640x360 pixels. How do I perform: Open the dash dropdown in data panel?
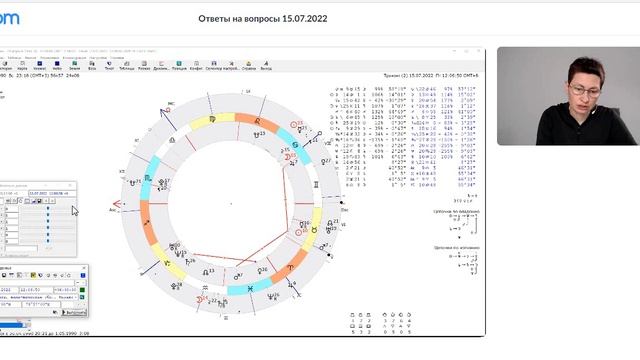80,282
